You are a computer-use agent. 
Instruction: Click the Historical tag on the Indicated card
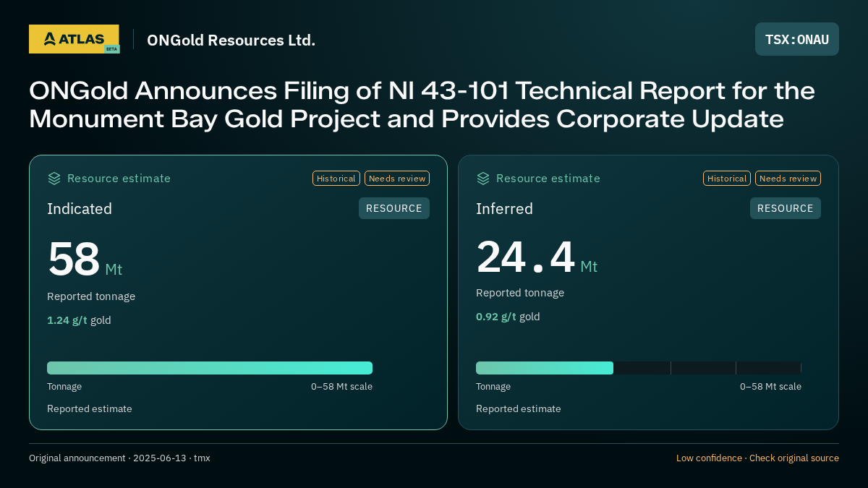[336, 179]
